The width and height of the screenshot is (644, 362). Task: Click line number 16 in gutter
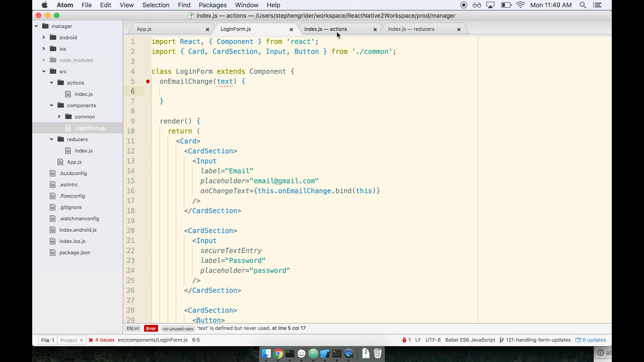pyautogui.click(x=131, y=191)
